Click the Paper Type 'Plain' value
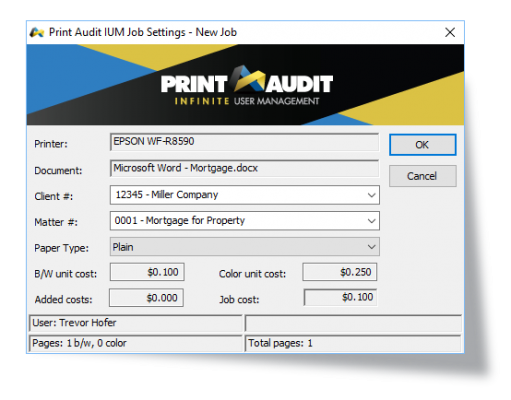The image size is (511, 400). click(x=123, y=247)
